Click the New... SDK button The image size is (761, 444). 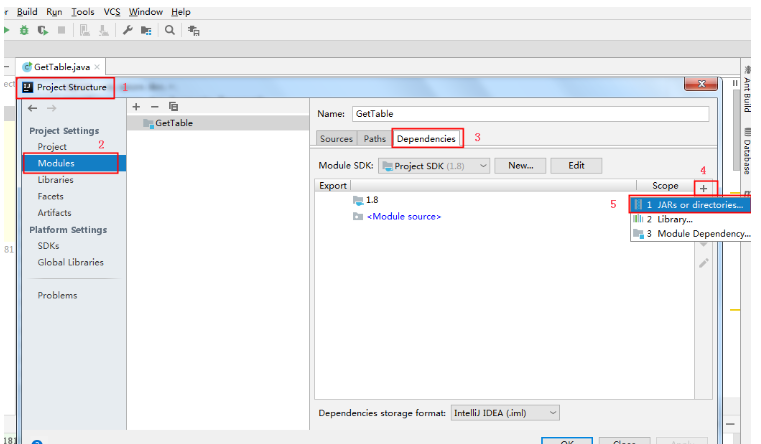coord(520,165)
